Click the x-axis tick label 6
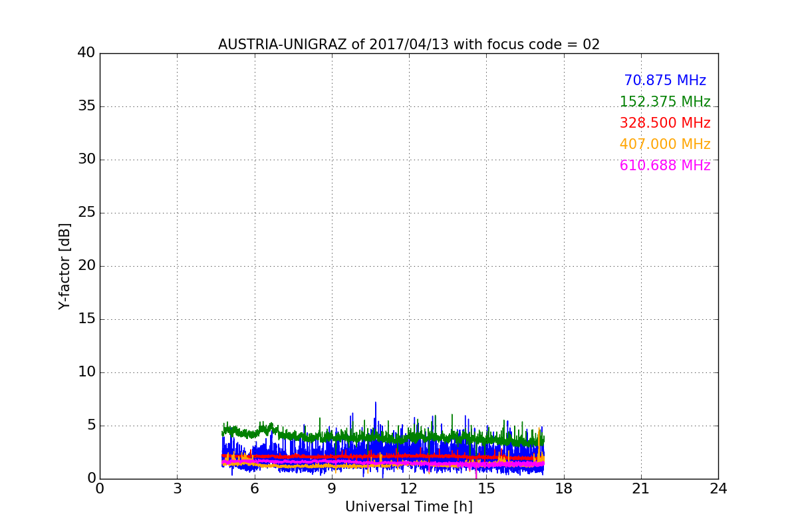 click(x=255, y=489)
